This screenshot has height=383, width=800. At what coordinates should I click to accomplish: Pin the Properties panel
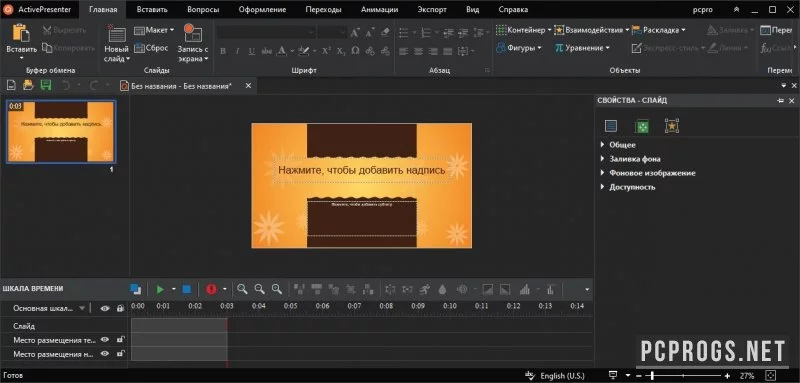point(781,101)
